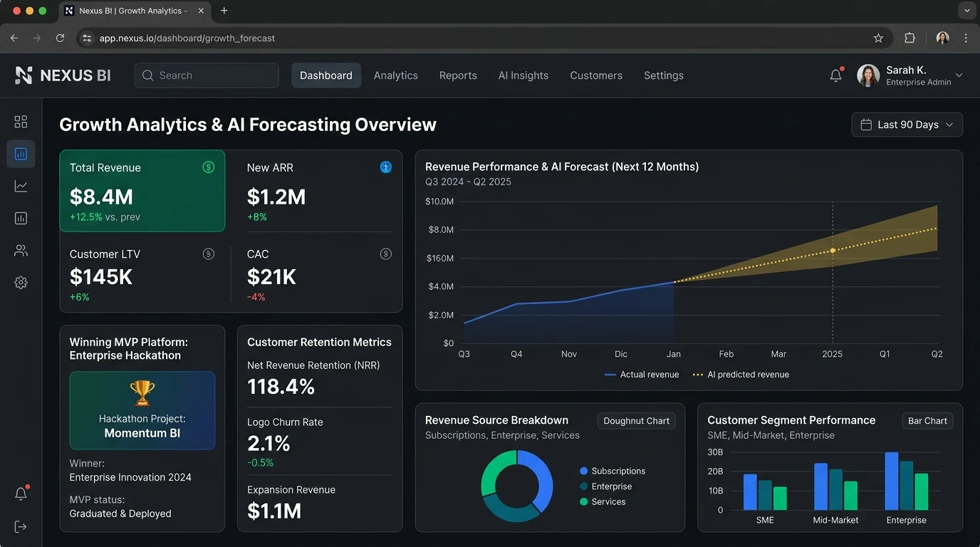Click the Mid-Market label under the bar chart
Screen dimensions: 980x547
click(835, 520)
